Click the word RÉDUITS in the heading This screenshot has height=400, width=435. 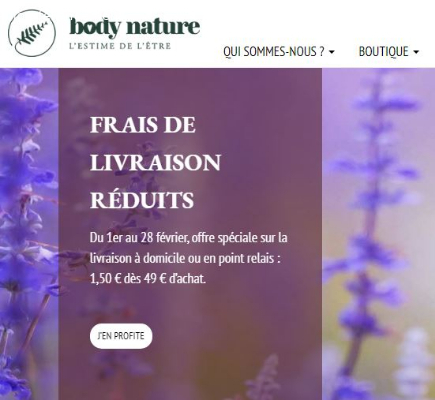pos(142,200)
